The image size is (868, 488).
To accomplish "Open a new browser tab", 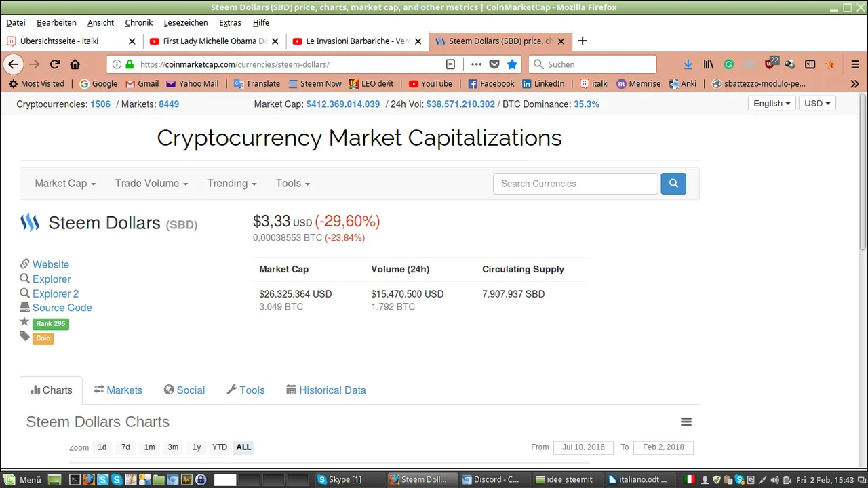I will [x=582, y=41].
